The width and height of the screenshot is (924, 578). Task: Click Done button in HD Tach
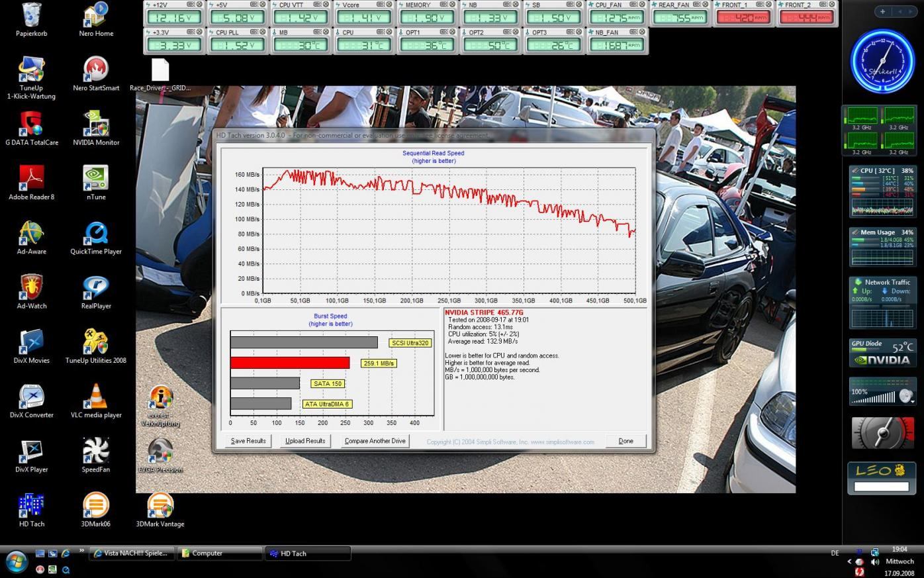[x=626, y=441]
